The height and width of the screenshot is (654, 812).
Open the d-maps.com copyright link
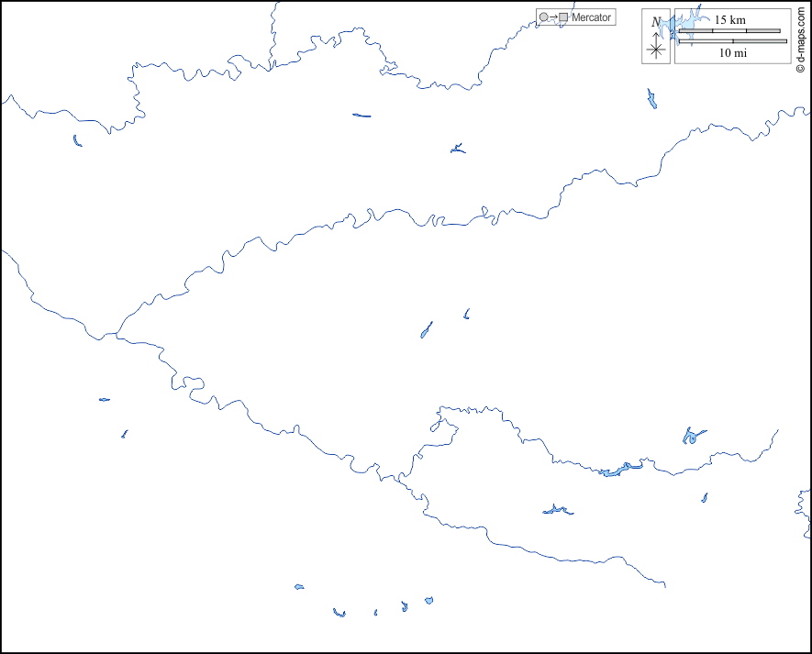click(x=800, y=39)
